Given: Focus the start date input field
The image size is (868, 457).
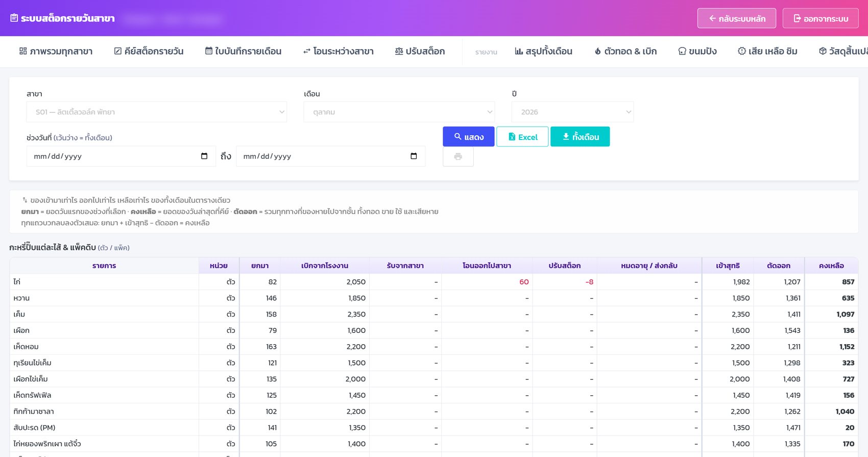Looking at the screenshot, I should (121, 156).
